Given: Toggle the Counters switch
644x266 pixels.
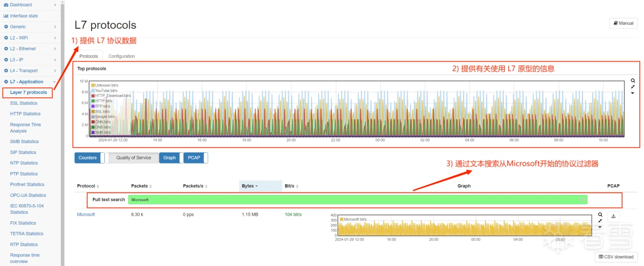Looking at the screenshot, I should tap(89, 158).
